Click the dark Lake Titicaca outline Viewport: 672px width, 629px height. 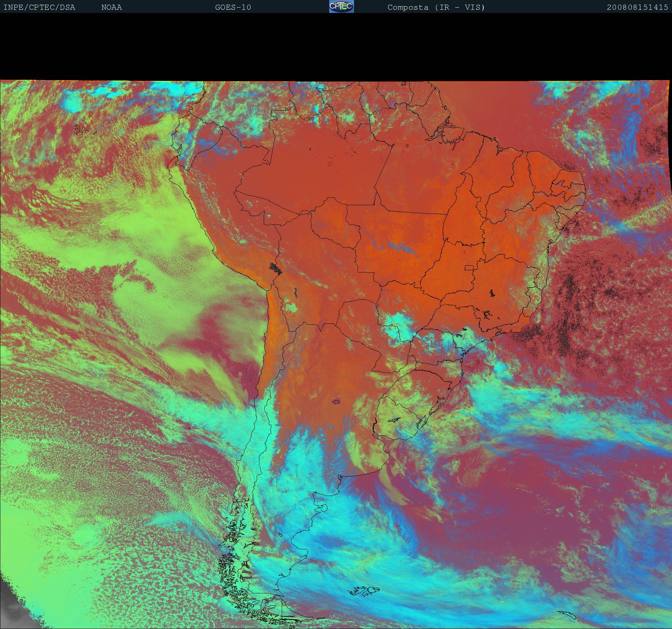pos(276,268)
